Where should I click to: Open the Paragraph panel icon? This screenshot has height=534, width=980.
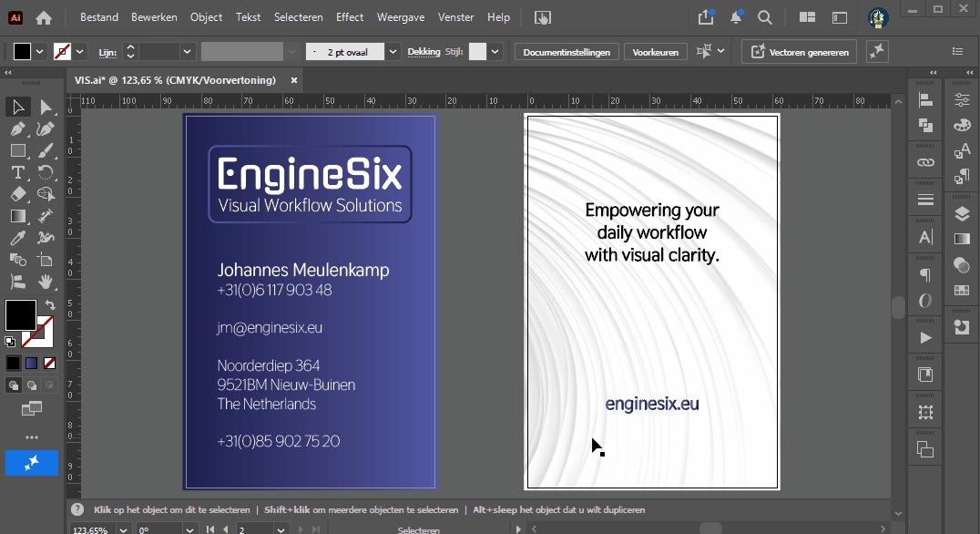click(x=925, y=275)
